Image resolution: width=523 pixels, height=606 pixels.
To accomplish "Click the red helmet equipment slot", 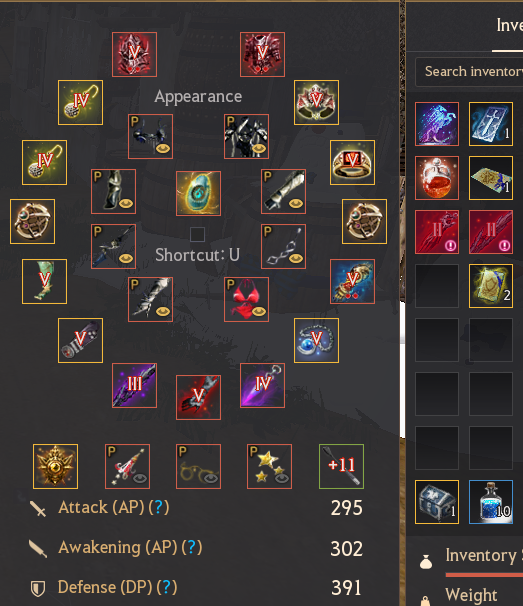I will pyautogui.click(x=135, y=54).
